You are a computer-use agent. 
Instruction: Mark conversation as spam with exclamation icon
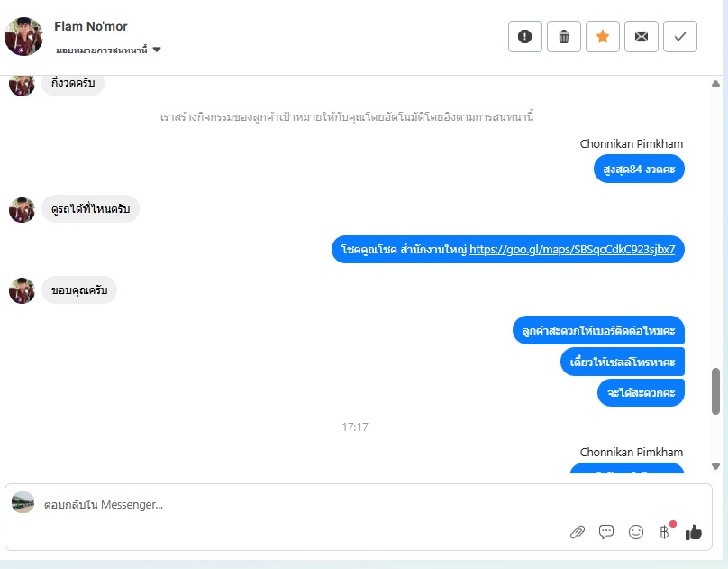click(x=524, y=36)
